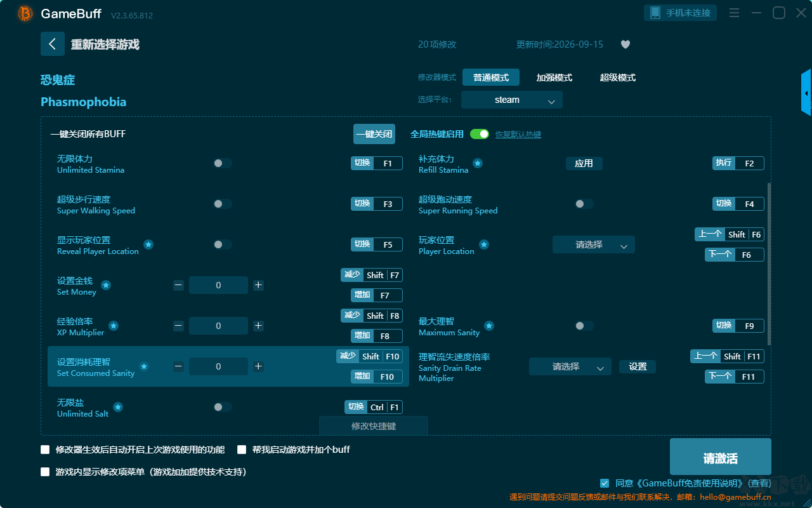This screenshot has width=812, height=508.
Task: Expand the blue side panel arrow tab
Action: (806, 93)
